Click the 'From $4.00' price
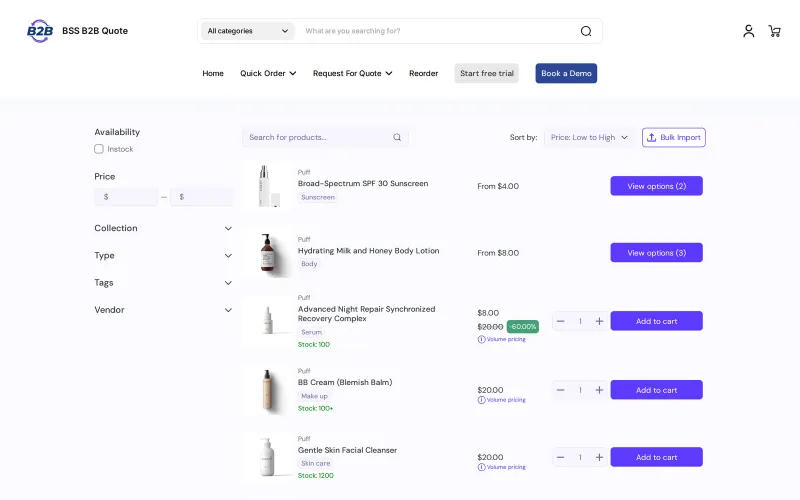The image size is (800, 500). [x=498, y=187]
